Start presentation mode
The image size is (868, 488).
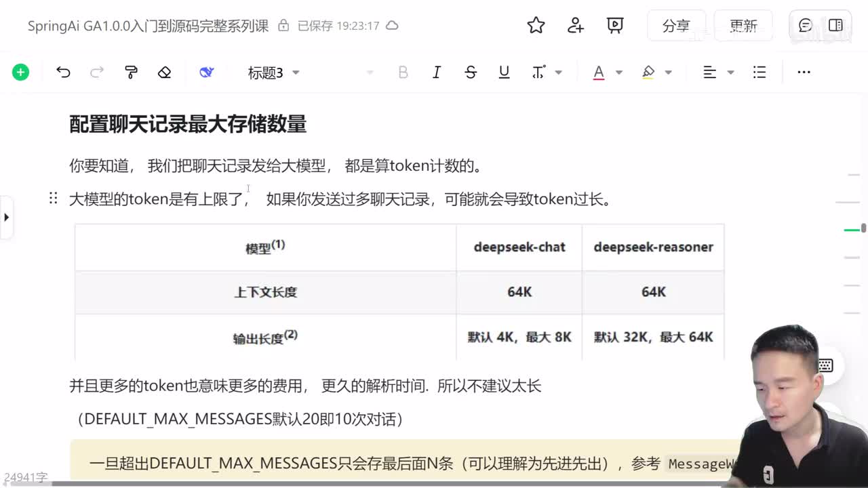[615, 26]
